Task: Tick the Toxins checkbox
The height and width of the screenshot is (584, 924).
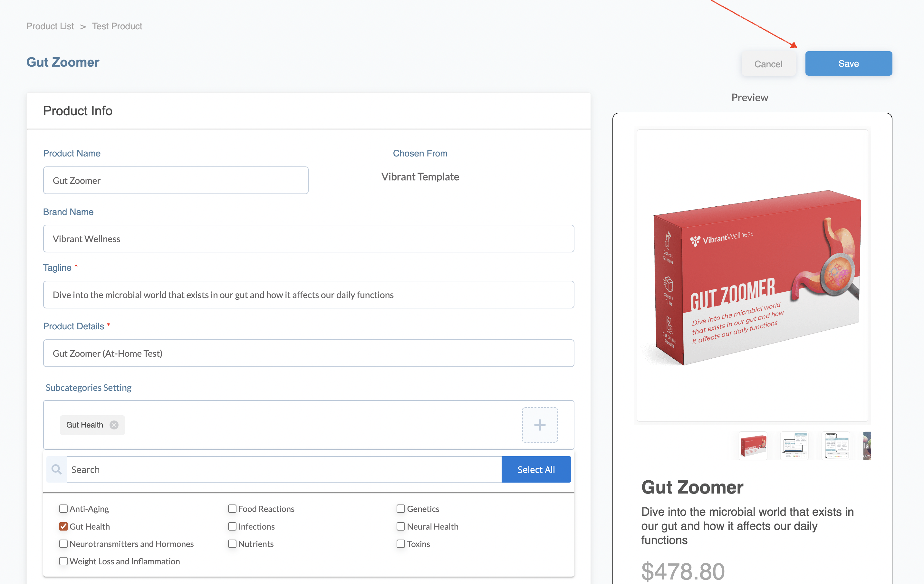Action: 400,544
